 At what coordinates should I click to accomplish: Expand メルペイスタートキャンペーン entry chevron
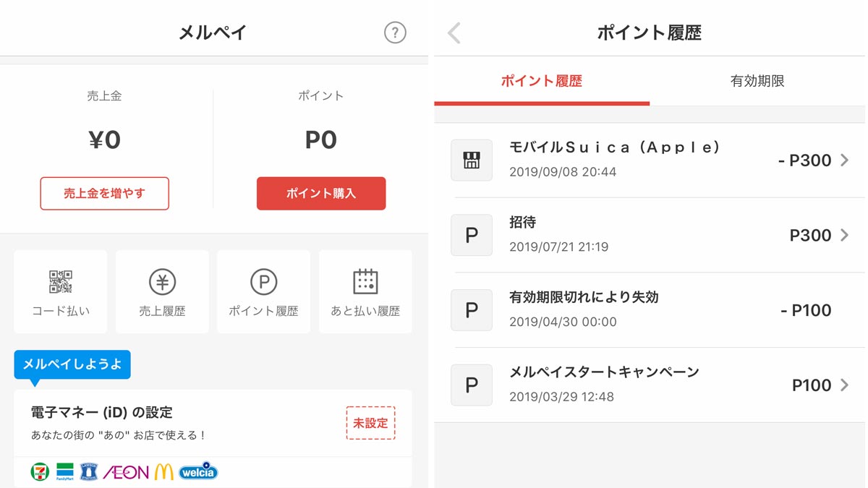tap(844, 385)
